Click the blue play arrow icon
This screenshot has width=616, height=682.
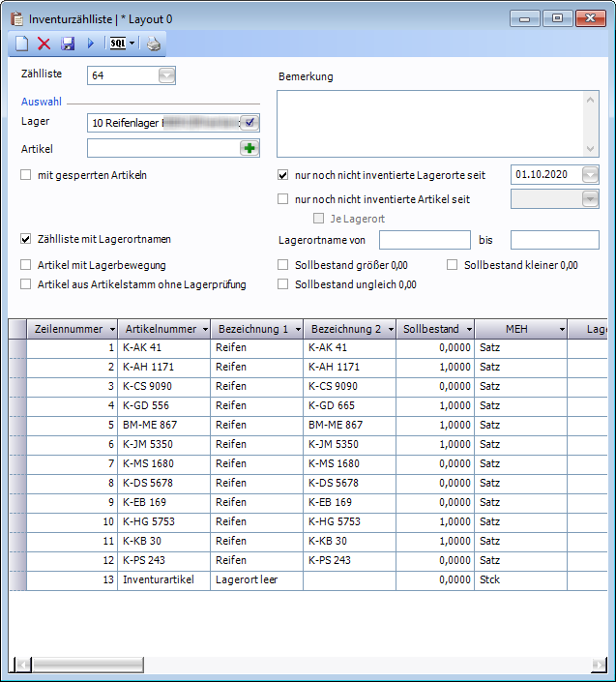[91, 44]
